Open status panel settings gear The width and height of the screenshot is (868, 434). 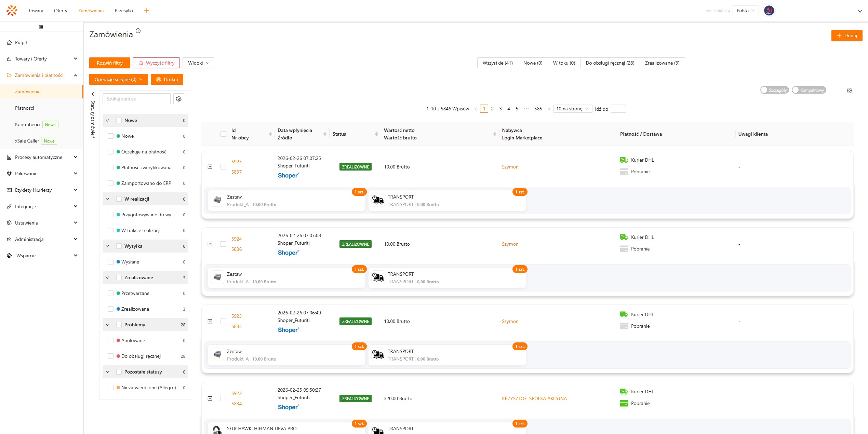click(179, 99)
